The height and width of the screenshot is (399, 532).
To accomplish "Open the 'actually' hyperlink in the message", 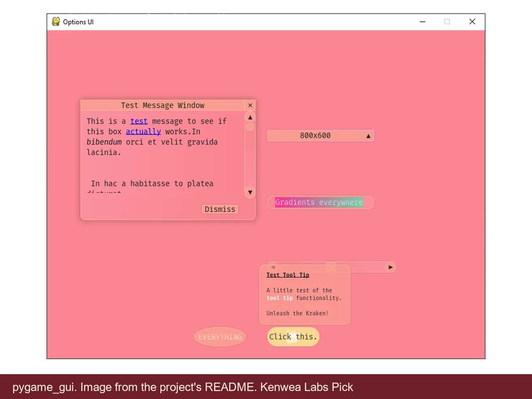I will click(143, 132).
